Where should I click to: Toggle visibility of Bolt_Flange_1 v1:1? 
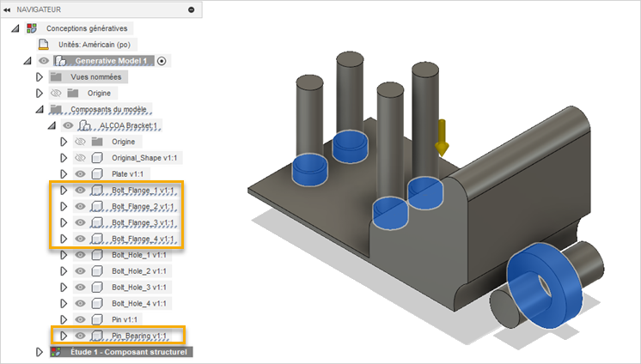[81, 191]
